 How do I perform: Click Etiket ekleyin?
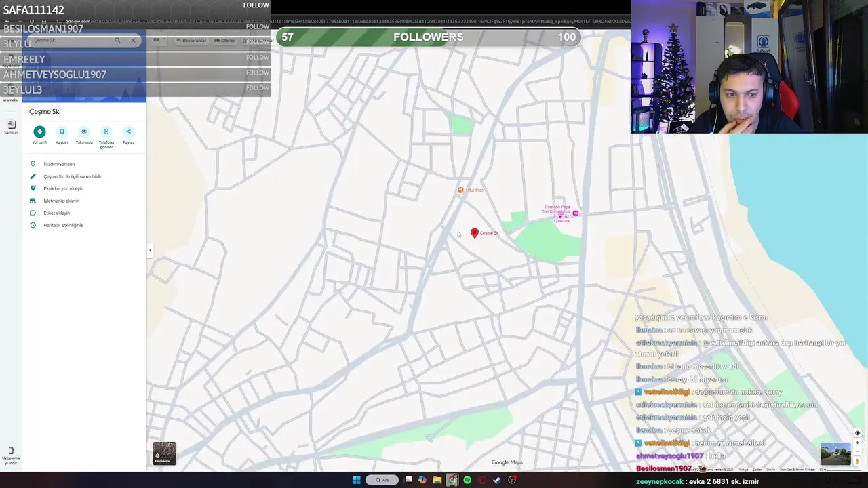tap(56, 213)
